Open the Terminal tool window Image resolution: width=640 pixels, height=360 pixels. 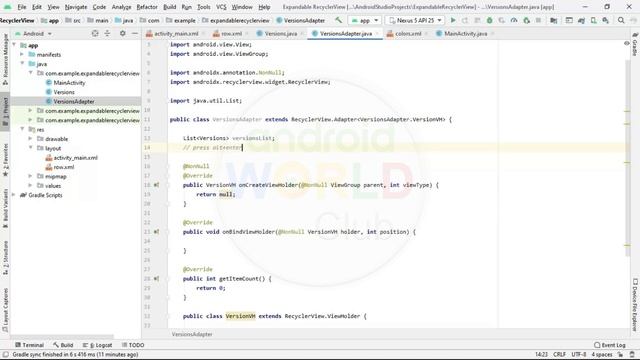pos(29,345)
